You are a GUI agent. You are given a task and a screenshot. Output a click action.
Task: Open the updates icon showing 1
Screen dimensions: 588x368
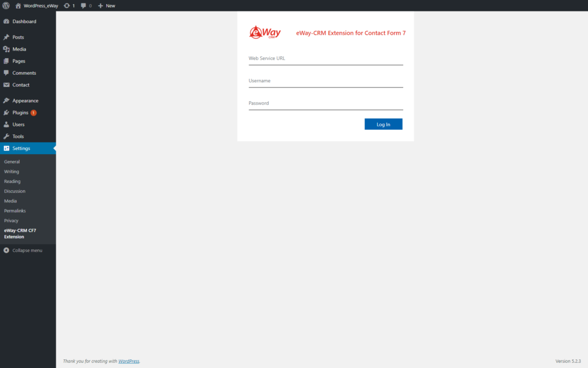point(67,6)
